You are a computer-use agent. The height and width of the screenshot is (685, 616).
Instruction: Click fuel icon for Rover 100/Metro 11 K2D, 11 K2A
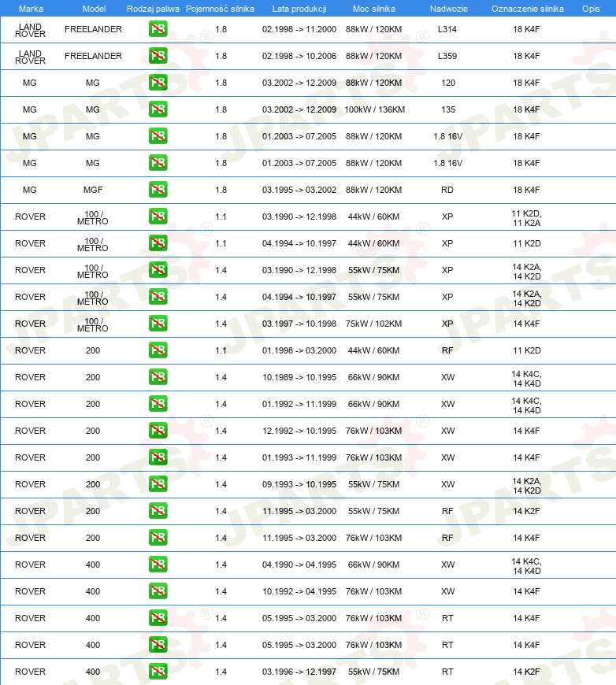158,217
